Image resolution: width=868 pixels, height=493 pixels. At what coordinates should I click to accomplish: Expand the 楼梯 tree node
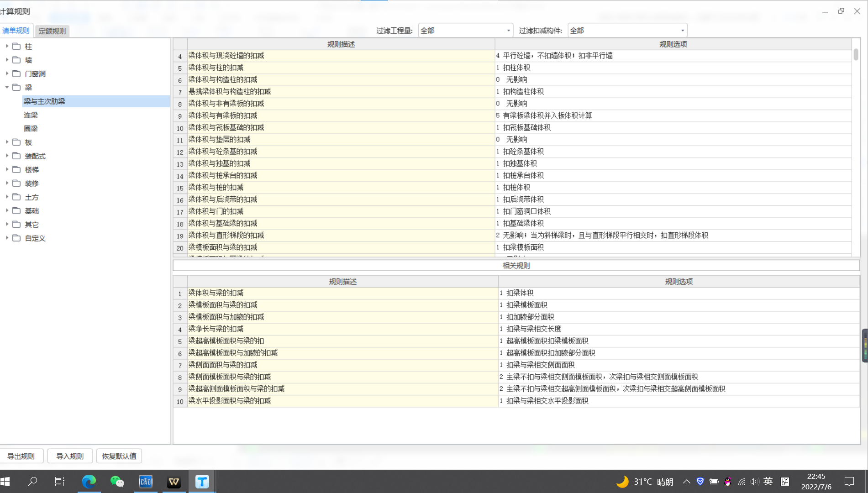7,169
